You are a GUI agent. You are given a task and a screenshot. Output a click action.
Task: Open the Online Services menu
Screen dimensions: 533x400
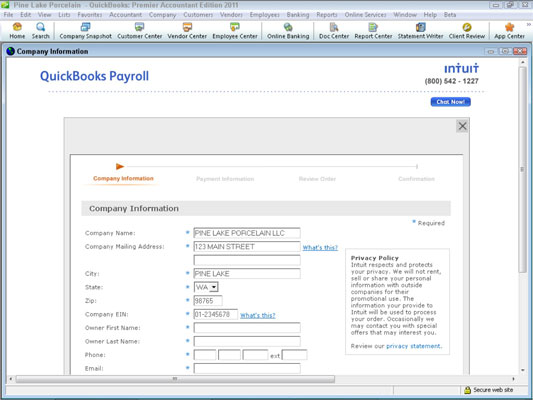pyautogui.click(x=365, y=15)
